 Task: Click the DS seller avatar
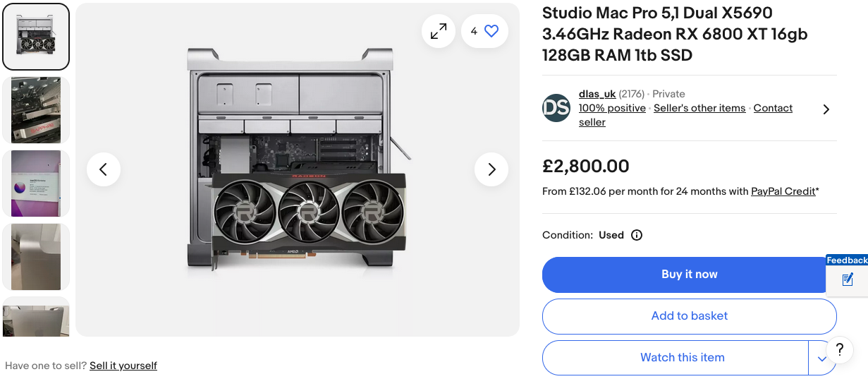556,108
